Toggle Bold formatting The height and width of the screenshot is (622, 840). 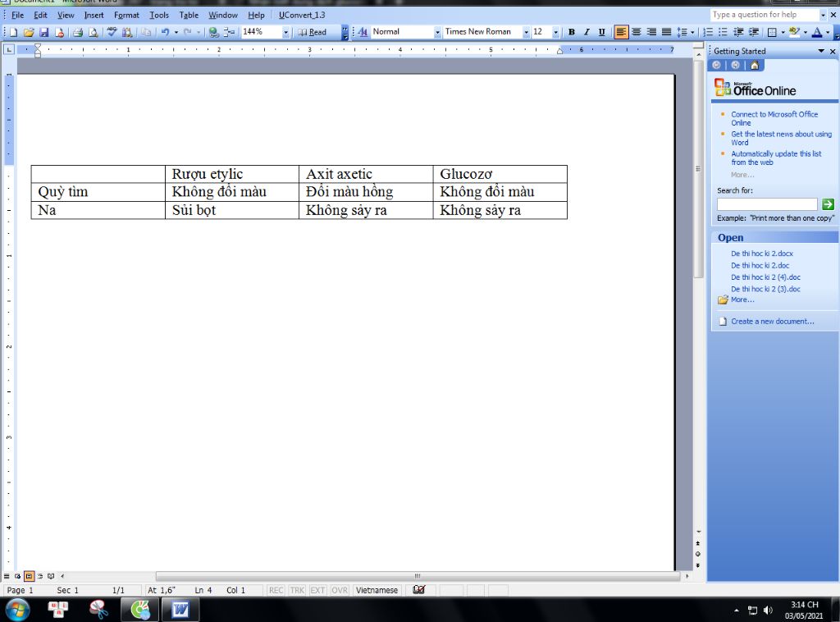[x=572, y=32]
